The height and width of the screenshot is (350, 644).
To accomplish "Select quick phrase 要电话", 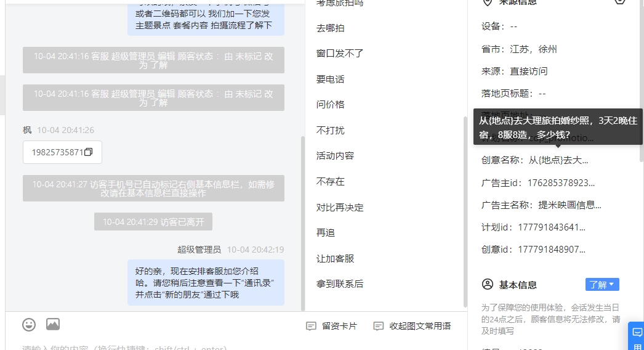I will pyautogui.click(x=330, y=79).
